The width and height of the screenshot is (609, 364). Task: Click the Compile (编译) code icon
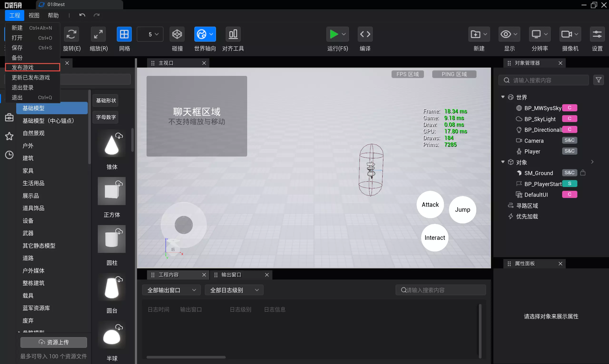coord(365,34)
